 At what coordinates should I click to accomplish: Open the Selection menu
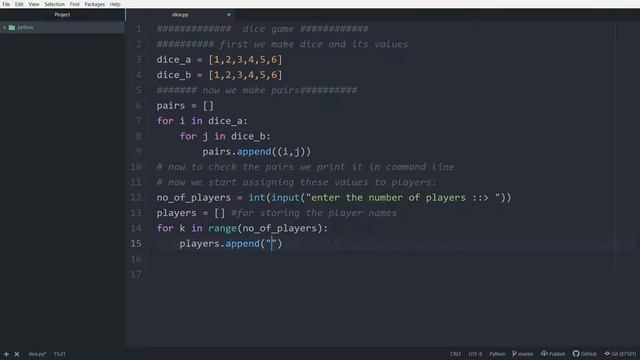[55, 4]
